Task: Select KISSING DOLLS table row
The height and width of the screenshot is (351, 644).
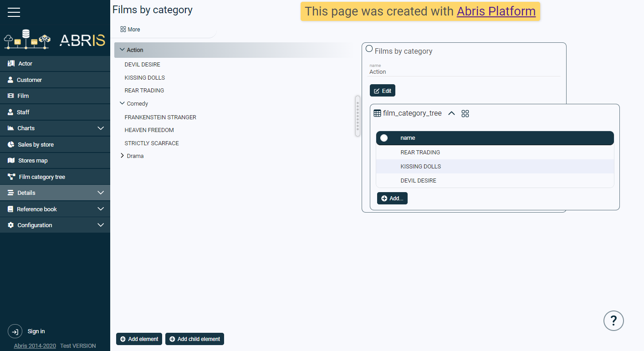Action: tap(495, 167)
